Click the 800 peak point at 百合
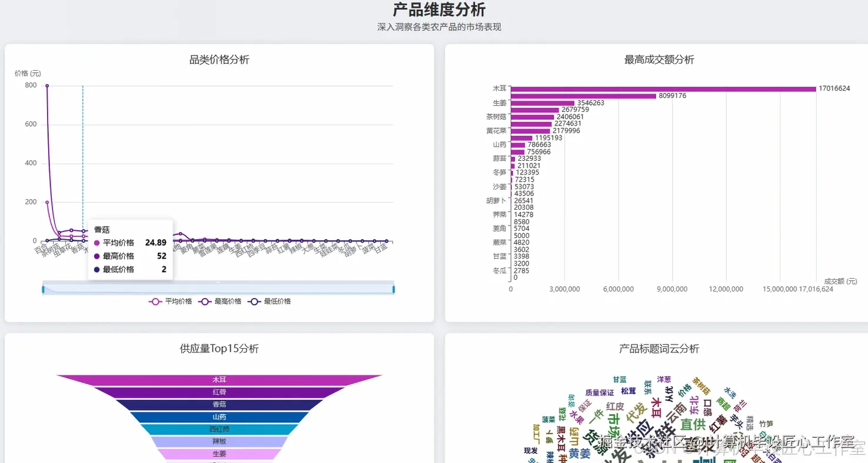This screenshot has height=463, width=868. (47, 86)
